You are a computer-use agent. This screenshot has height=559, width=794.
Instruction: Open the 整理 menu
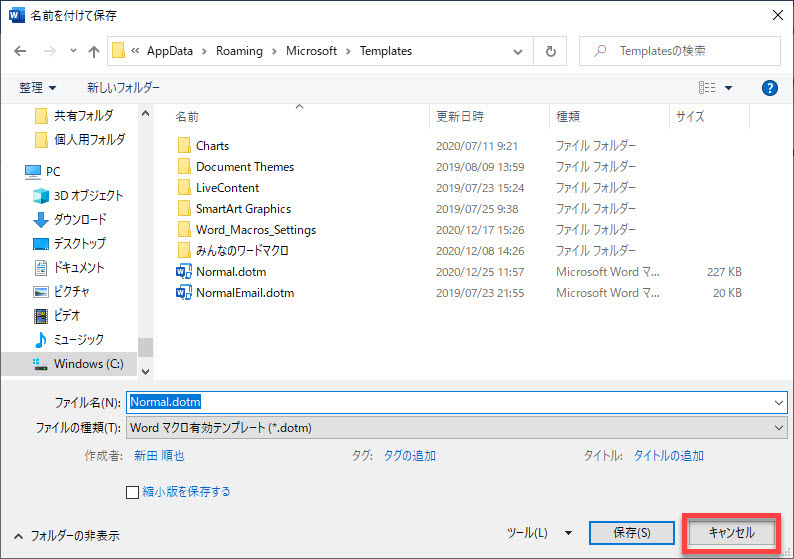click(38, 88)
